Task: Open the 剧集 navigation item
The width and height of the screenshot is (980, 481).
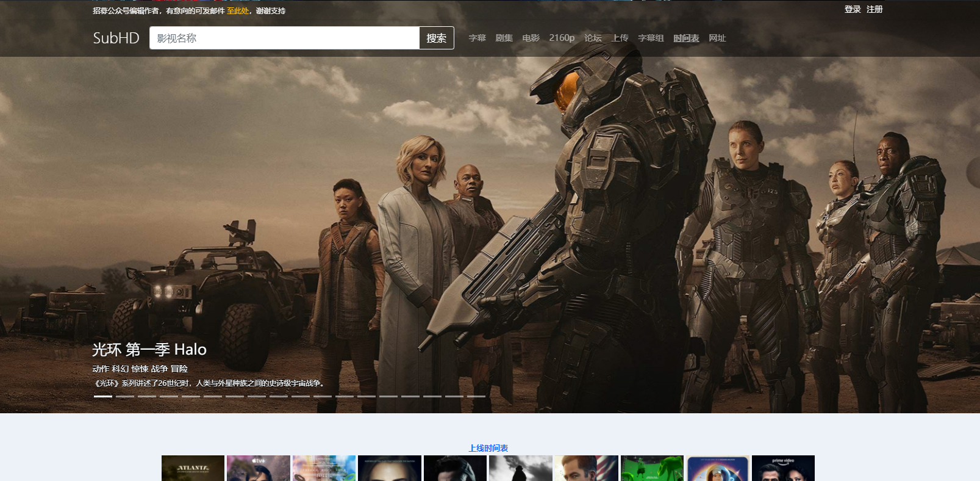Action: 504,38
